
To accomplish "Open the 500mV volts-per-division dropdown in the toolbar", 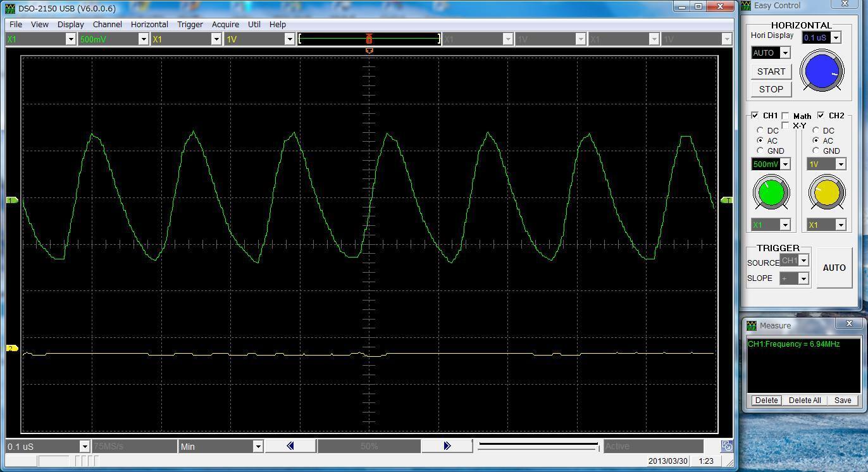I will pyautogui.click(x=143, y=39).
